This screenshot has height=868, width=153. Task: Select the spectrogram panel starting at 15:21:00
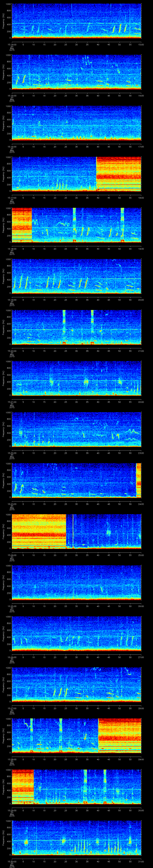[x=76, y=378]
